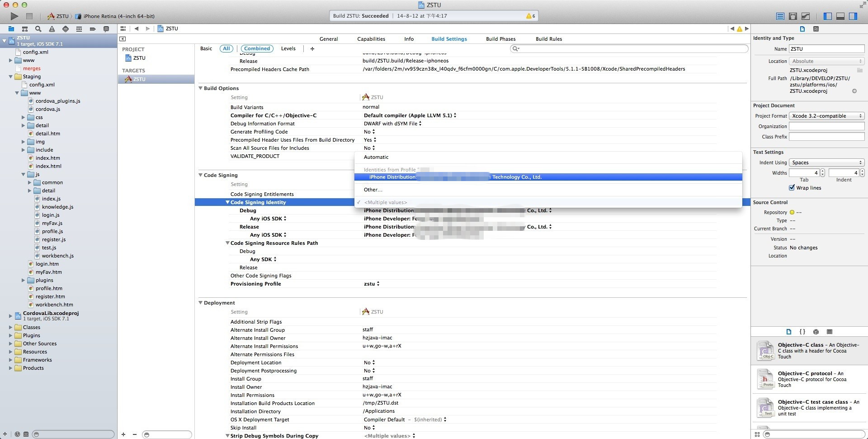
Task: Stop the running task in toolbar
Action: click(29, 16)
